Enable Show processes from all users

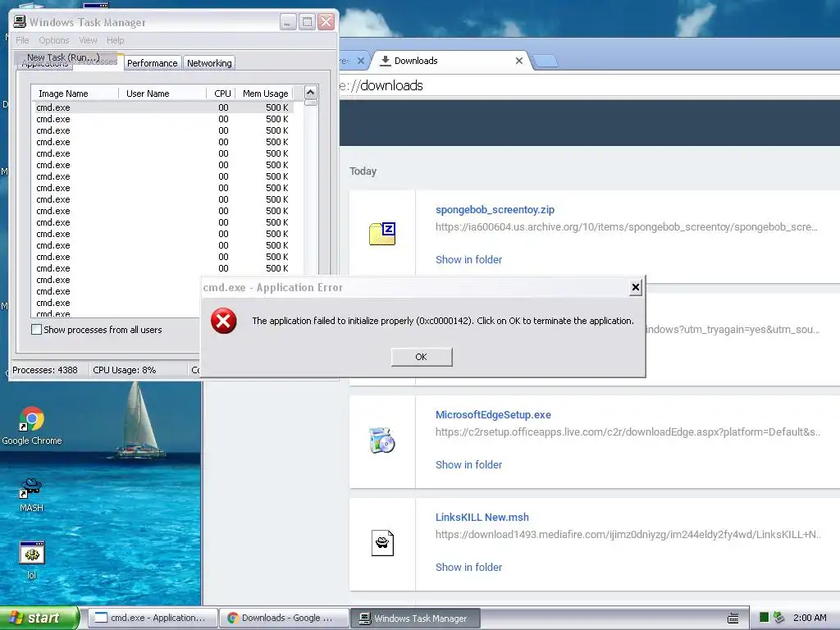(x=36, y=330)
